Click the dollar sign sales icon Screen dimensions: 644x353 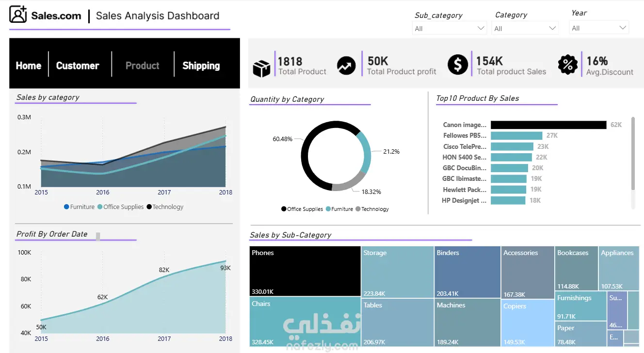pyautogui.click(x=457, y=64)
